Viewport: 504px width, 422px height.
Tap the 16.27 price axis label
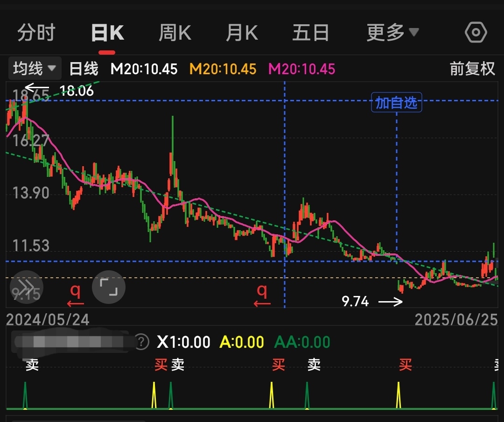30,141
